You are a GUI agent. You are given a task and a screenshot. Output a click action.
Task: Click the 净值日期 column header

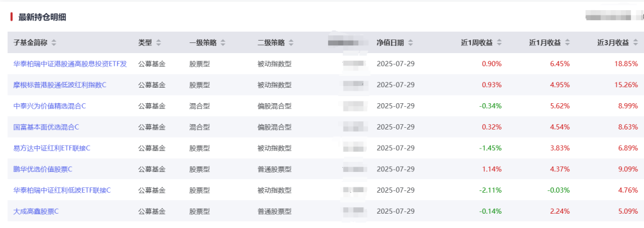click(x=390, y=43)
